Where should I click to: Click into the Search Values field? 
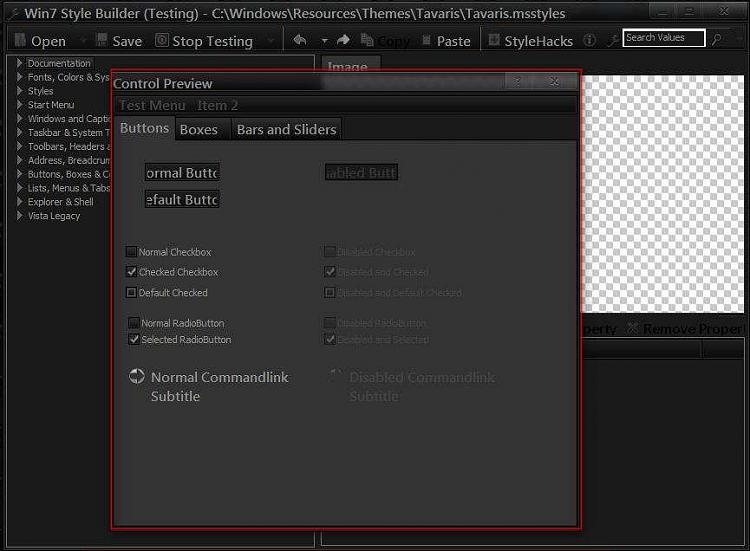pyautogui.click(x=664, y=38)
